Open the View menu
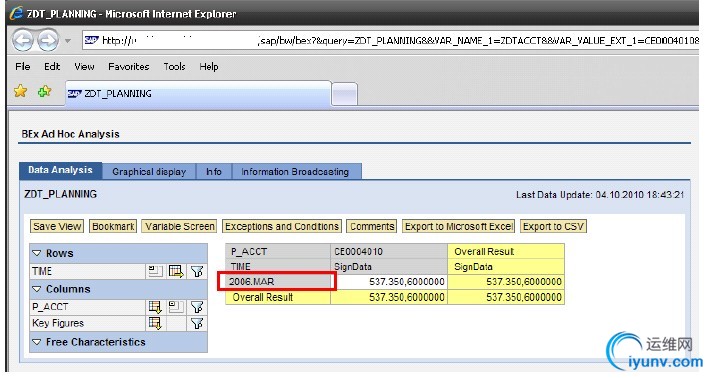 (84, 66)
